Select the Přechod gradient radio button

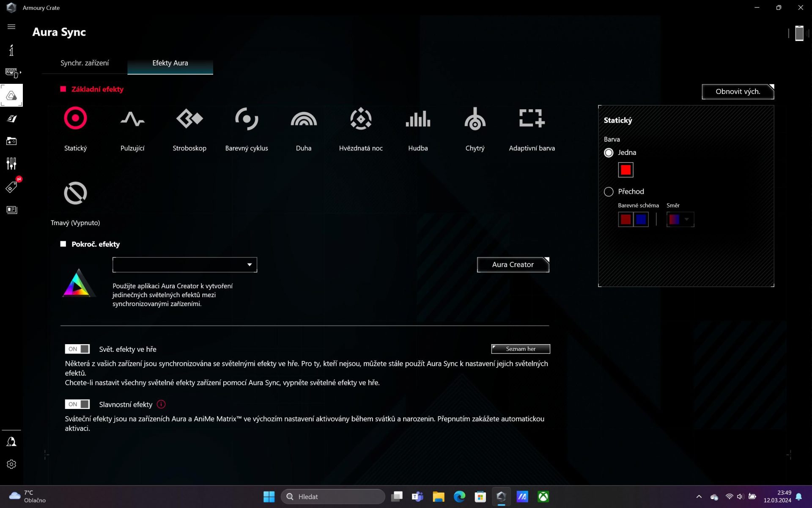[x=609, y=192]
